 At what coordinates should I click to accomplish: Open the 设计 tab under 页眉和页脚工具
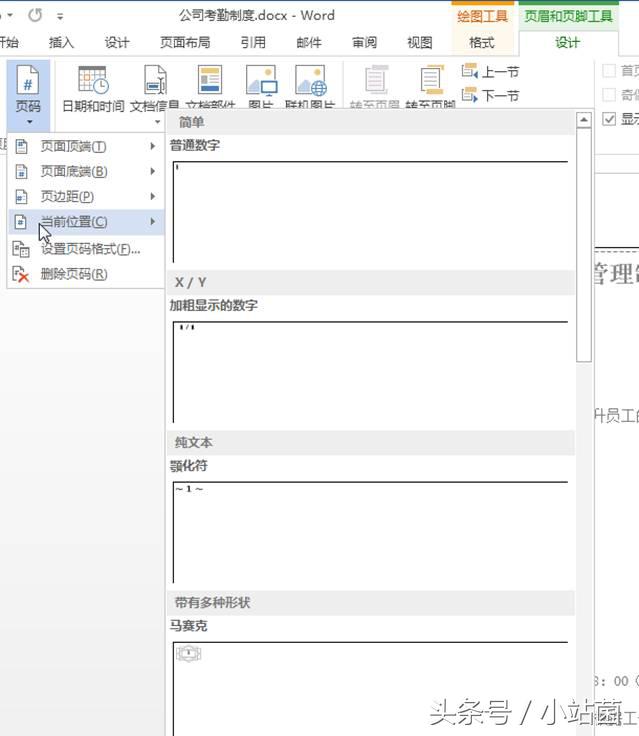(x=567, y=43)
